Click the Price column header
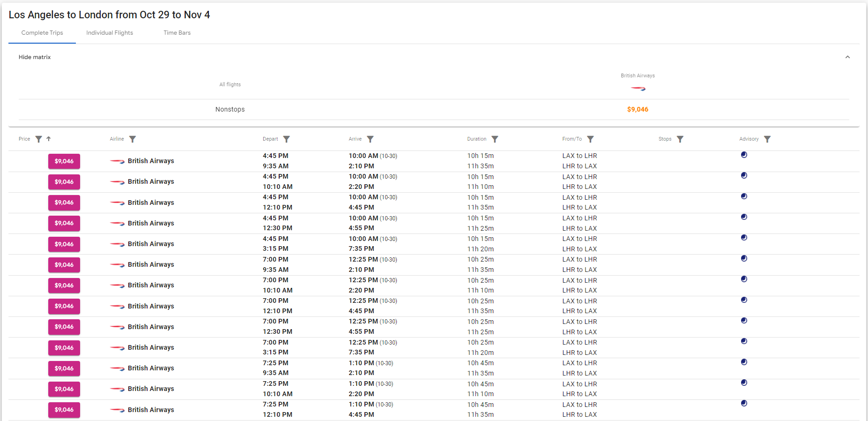This screenshot has height=421, width=868. tap(24, 139)
